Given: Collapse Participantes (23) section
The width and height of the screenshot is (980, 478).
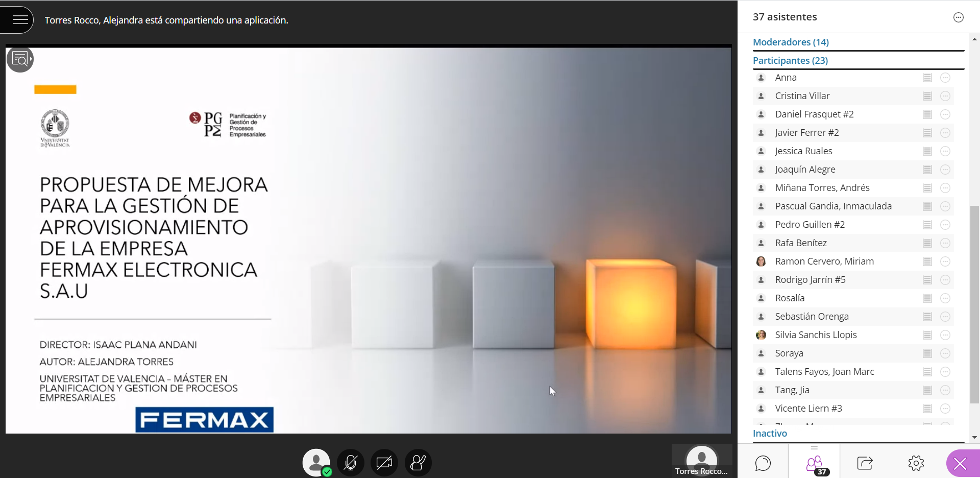Looking at the screenshot, I should coord(790,60).
